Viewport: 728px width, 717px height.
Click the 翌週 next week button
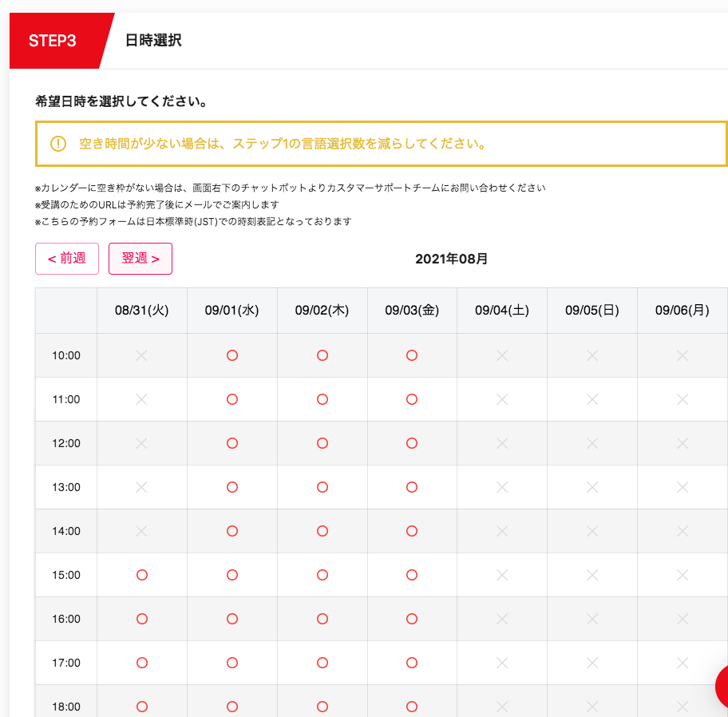coord(140,259)
